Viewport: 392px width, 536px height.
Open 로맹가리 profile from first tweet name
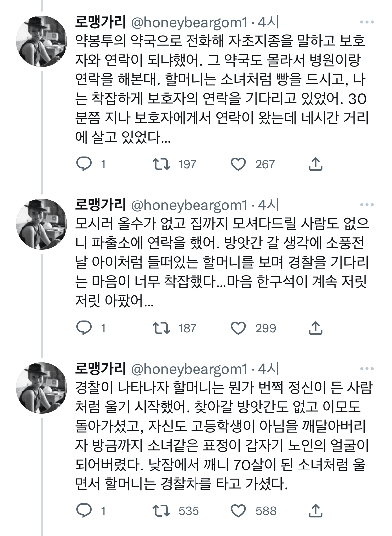point(100,22)
